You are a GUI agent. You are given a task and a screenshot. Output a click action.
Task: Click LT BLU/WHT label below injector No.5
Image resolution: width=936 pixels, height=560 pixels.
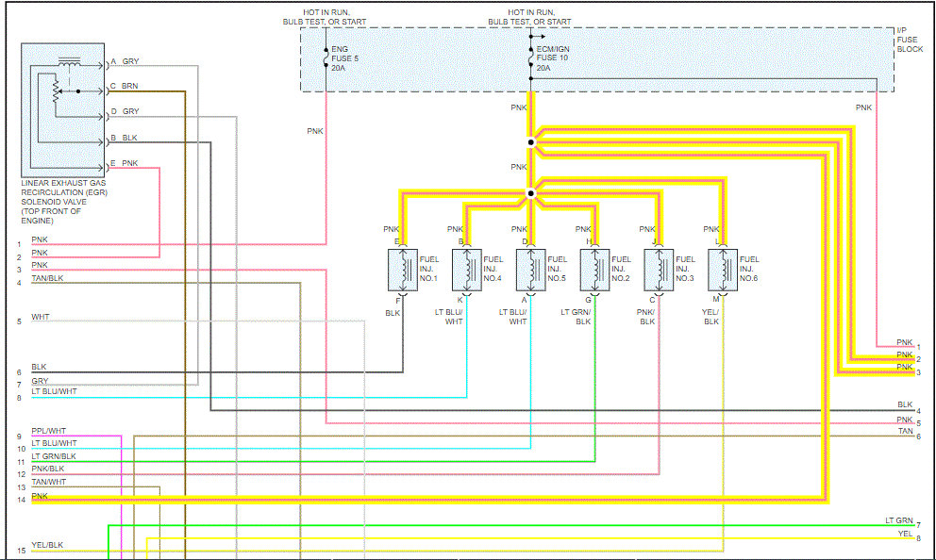pos(512,317)
